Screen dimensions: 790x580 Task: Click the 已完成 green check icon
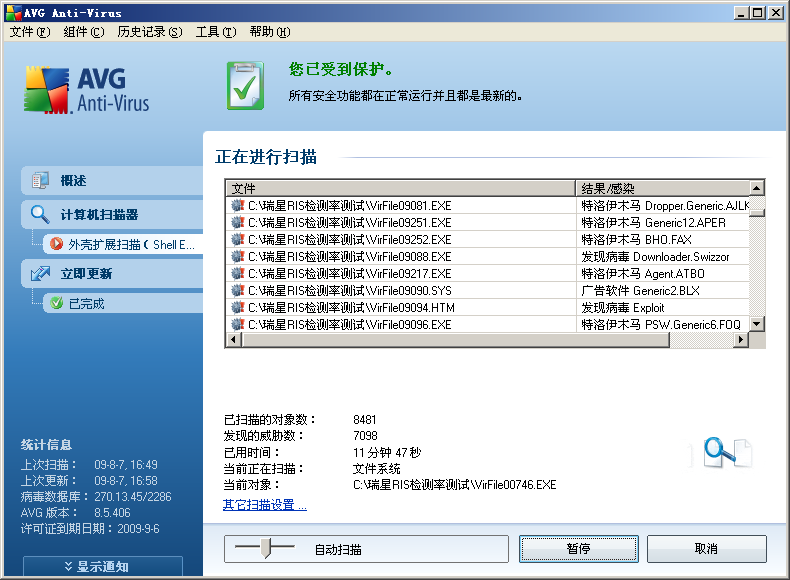(57, 303)
